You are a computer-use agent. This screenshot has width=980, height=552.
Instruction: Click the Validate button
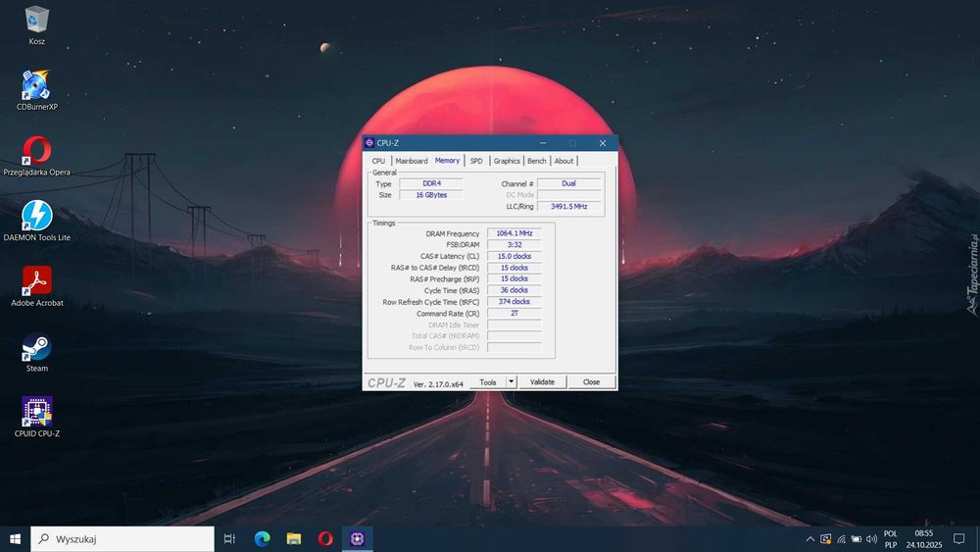coord(542,382)
